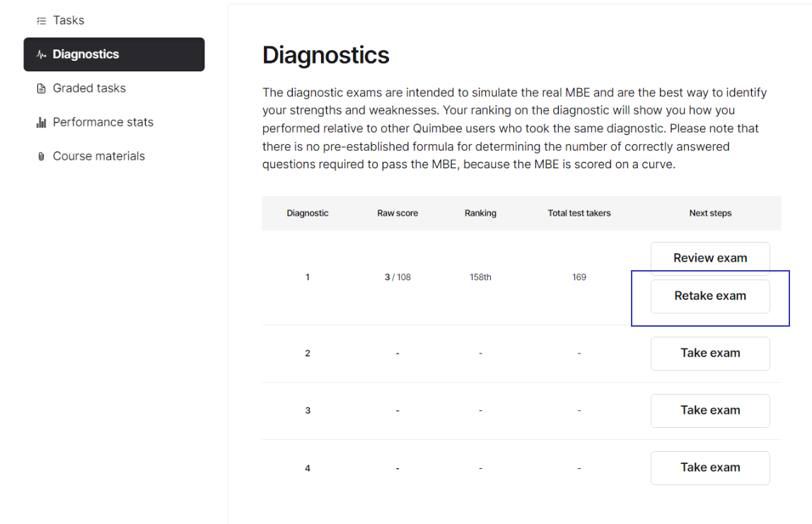Click the Total test takers header
Viewport: 812px width, 524px height.
(579, 214)
